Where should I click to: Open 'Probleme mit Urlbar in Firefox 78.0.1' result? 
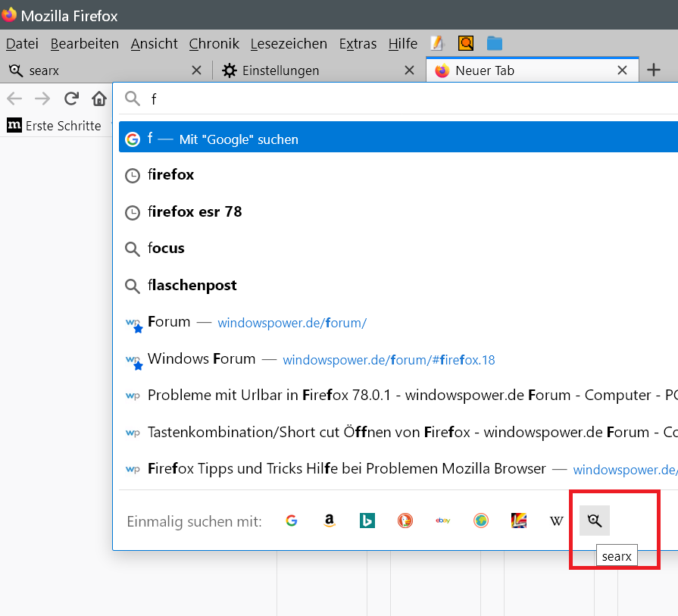(398, 396)
